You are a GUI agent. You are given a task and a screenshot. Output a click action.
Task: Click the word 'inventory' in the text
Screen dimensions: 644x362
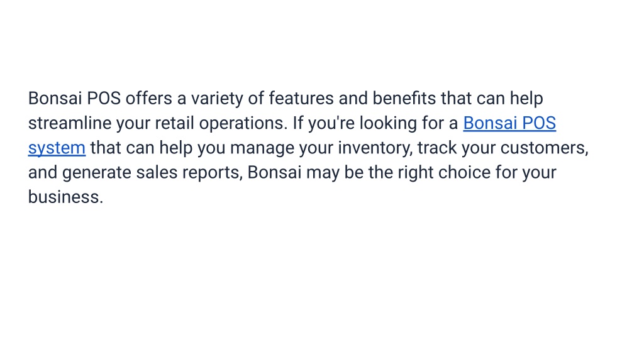[375, 148]
